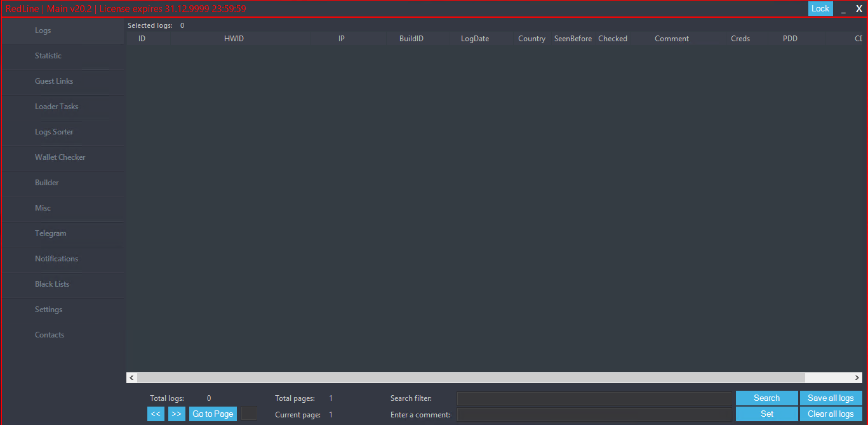Focus the Enter a comment text box
868x425 pixels.
[x=594, y=414]
